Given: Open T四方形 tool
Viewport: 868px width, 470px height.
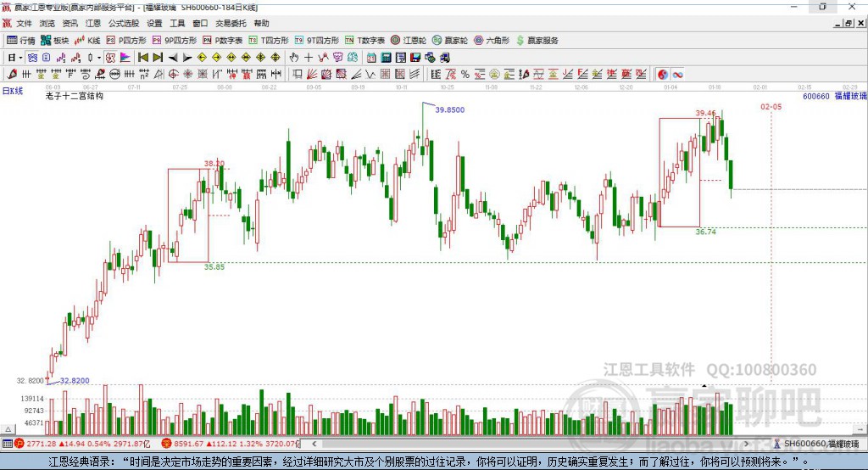Looking at the screenshot, I should pos(269,41).
